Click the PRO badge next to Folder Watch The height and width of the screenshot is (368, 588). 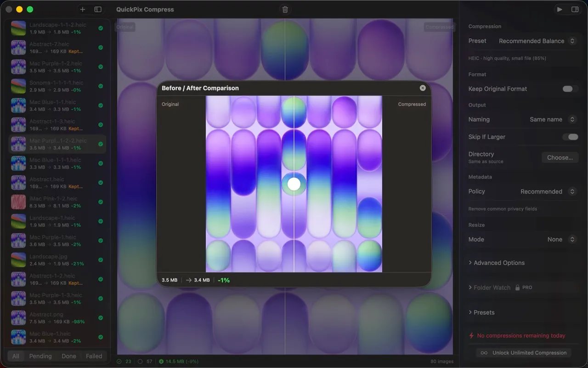(527, 287)
